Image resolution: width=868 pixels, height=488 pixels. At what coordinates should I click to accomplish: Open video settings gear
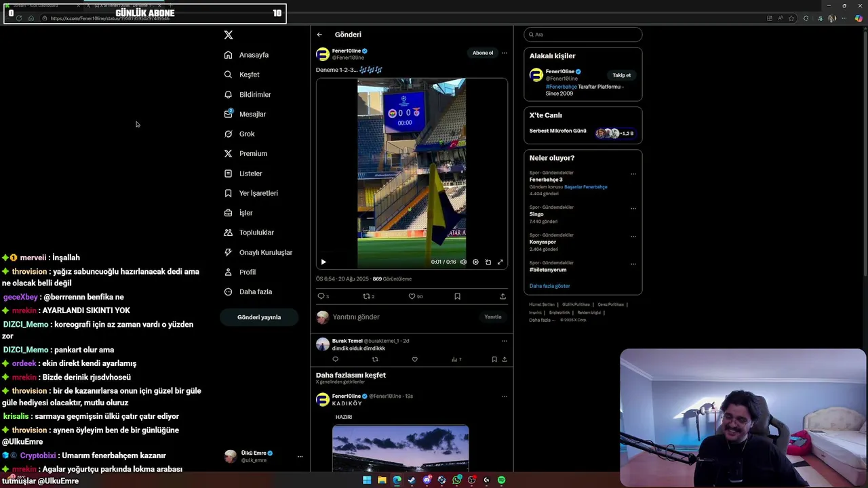click(475, 262)
